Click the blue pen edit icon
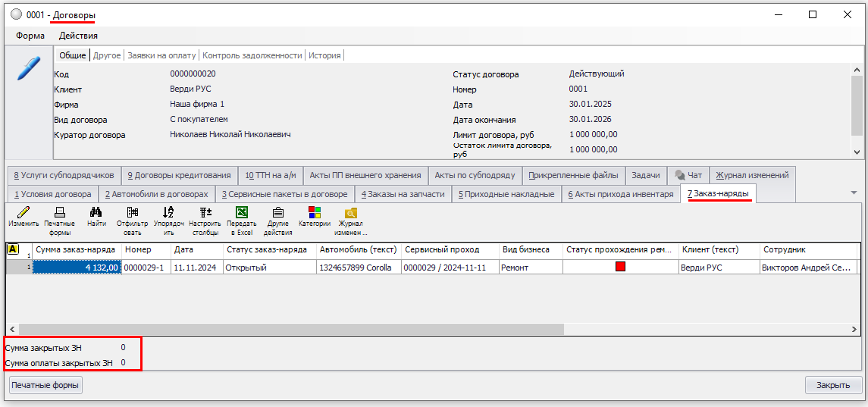Screen dimensions: 868x407 click(28, 68)
